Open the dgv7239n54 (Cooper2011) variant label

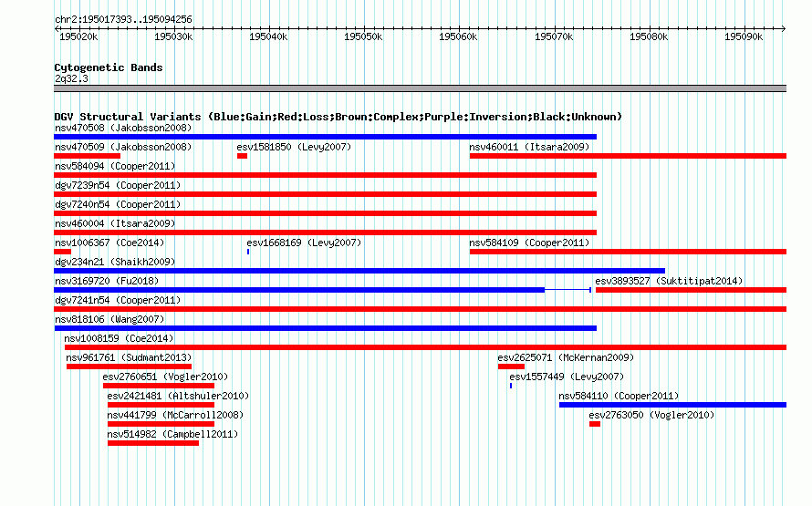click(118, 185)
